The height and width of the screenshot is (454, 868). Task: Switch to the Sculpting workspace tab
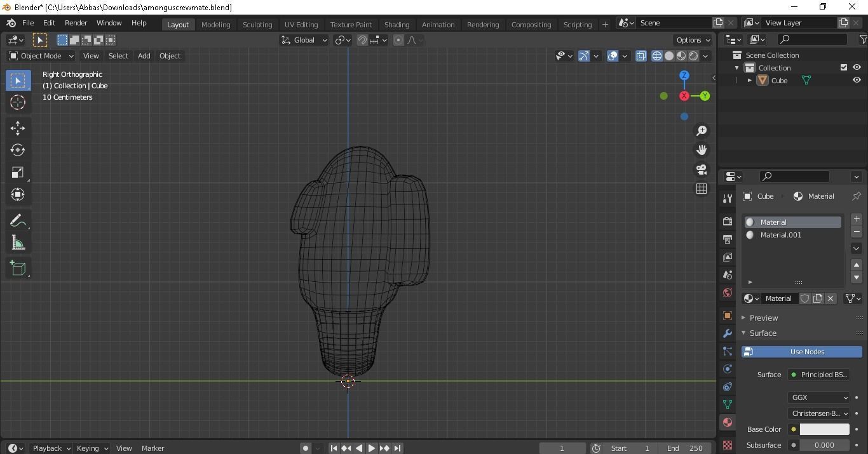pyautogui.click(x=257, y=24)
